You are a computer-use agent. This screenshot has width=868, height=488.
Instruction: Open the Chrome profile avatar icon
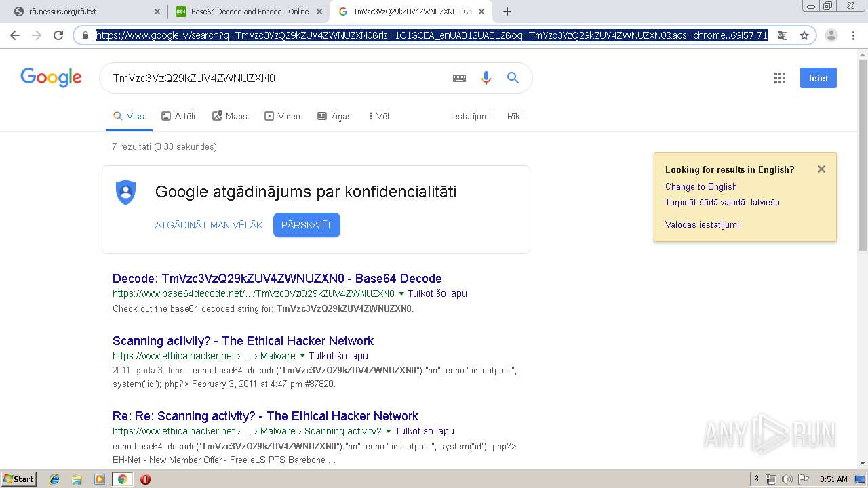point(831,35)
